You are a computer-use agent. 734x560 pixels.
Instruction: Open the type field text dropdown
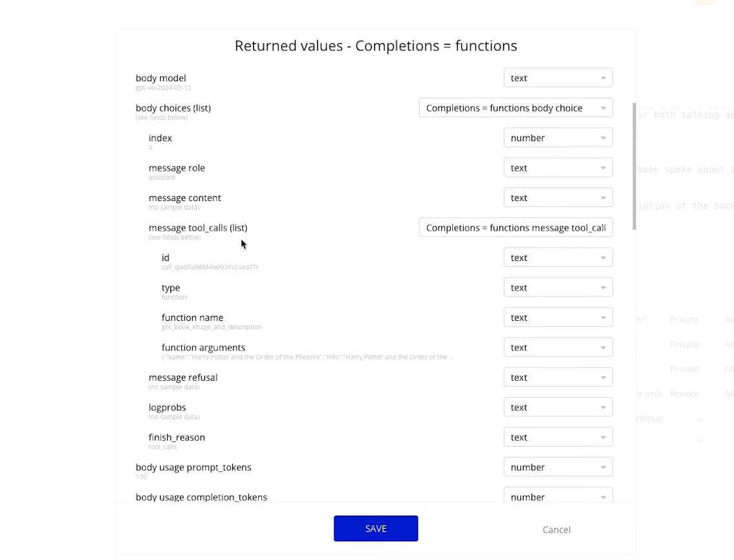558,287
